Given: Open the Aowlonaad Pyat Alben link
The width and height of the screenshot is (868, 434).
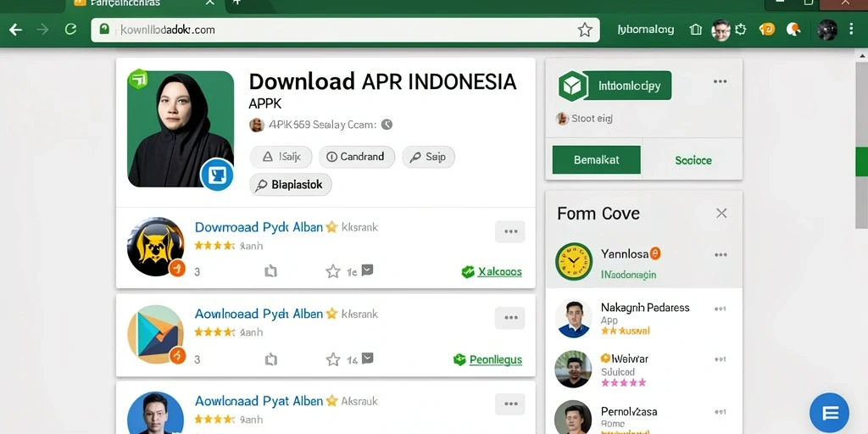Looking at the screenshot, I should click(x=259, y=401).
